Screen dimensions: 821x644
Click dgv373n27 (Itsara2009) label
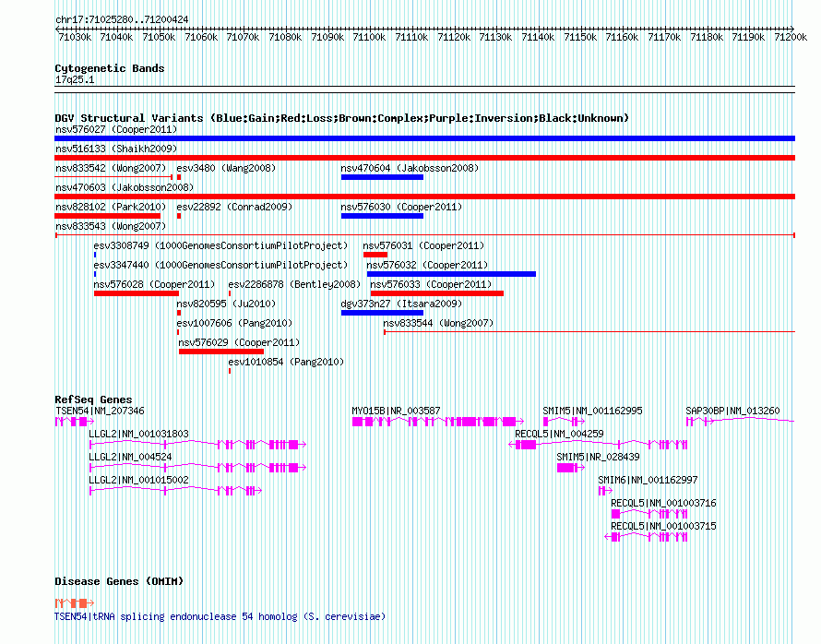pyautogui.click(x=401, y=304)
